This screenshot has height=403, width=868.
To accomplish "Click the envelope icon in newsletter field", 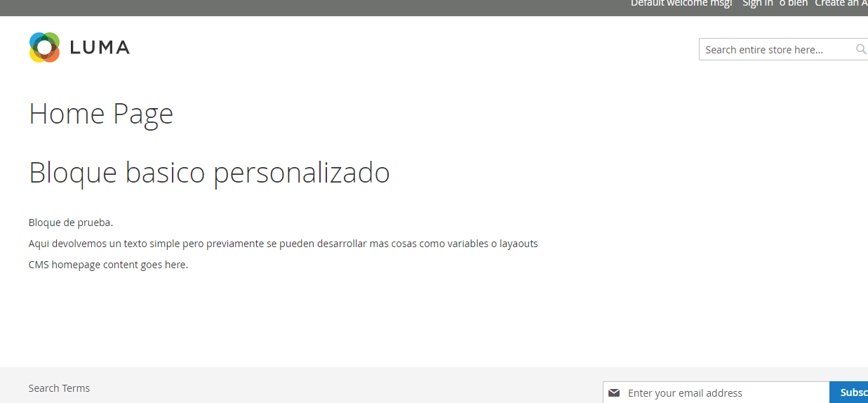I will click(x=614, y=392).
